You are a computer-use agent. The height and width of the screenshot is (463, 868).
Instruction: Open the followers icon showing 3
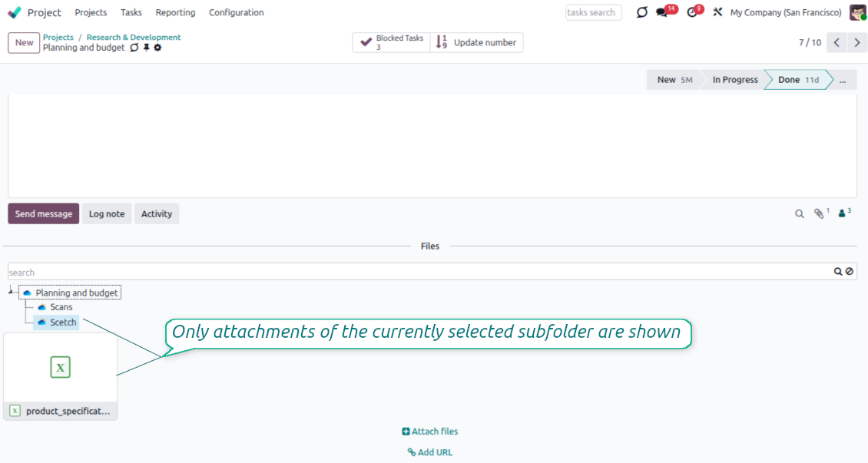click(x=843, y=213)
